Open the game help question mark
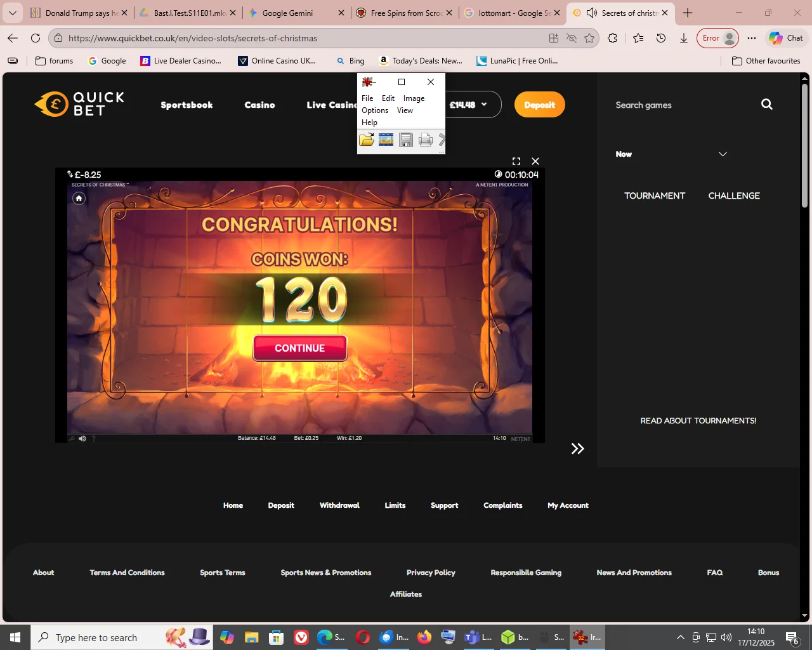This screenshot has width=812, height=650. point(94,439)
